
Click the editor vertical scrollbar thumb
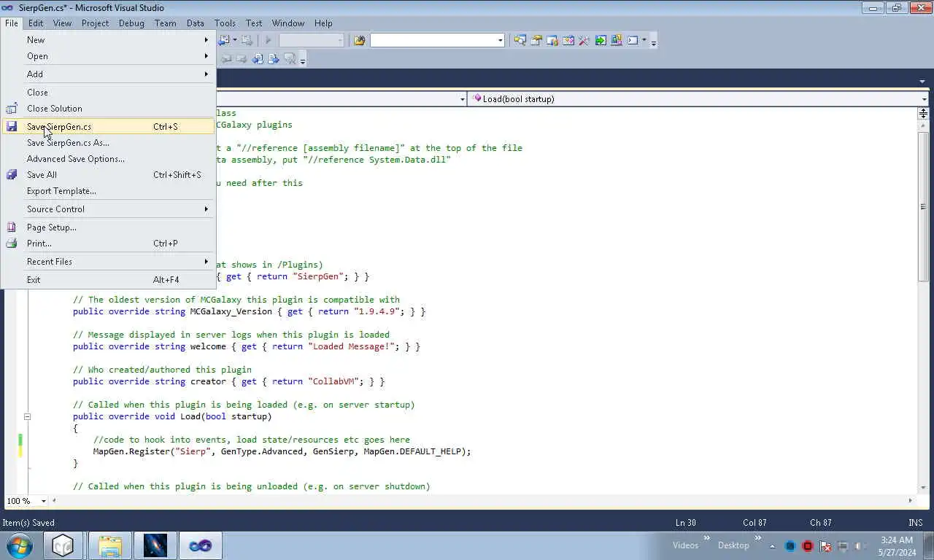[x=923, y=207]
